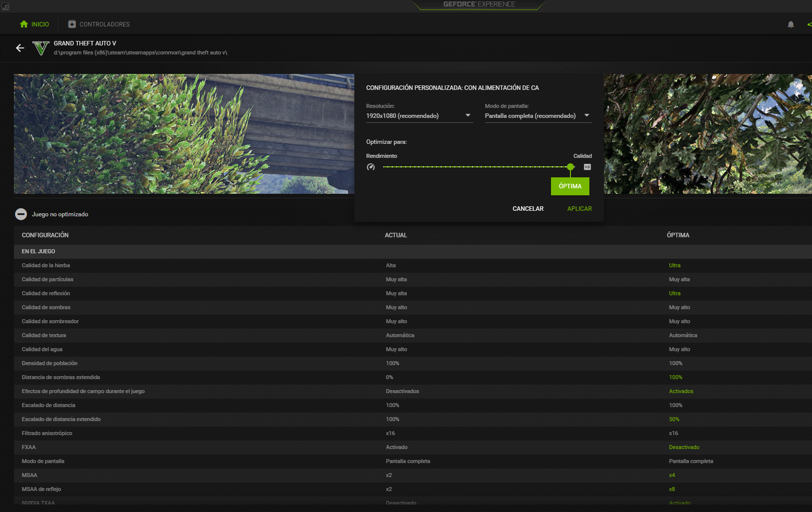The image size is (812, 512).
Task: Click the share icon at top right
Action: click(x=809, y=24)
